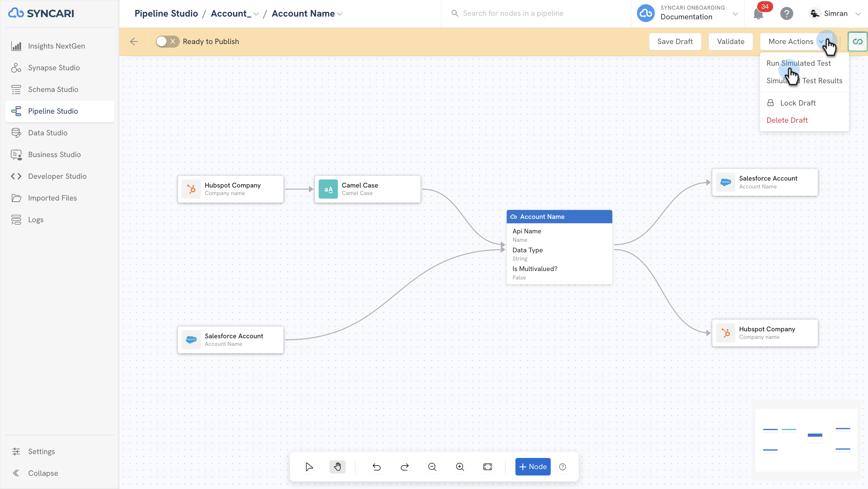Select the Account Name entity node header
The width and height of the screenshot is (868, 489).
tap(559, 216)
